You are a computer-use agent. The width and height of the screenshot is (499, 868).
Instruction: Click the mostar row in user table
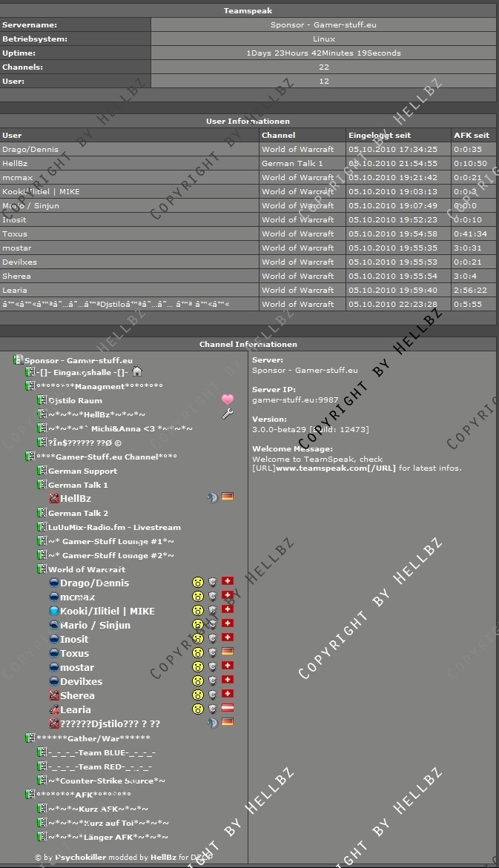pos(248,248)
